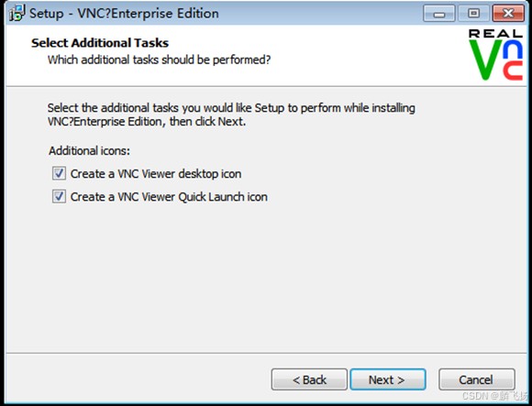
Task: Click the green V in RealVNC logo
Action: [x=485, y=60]
